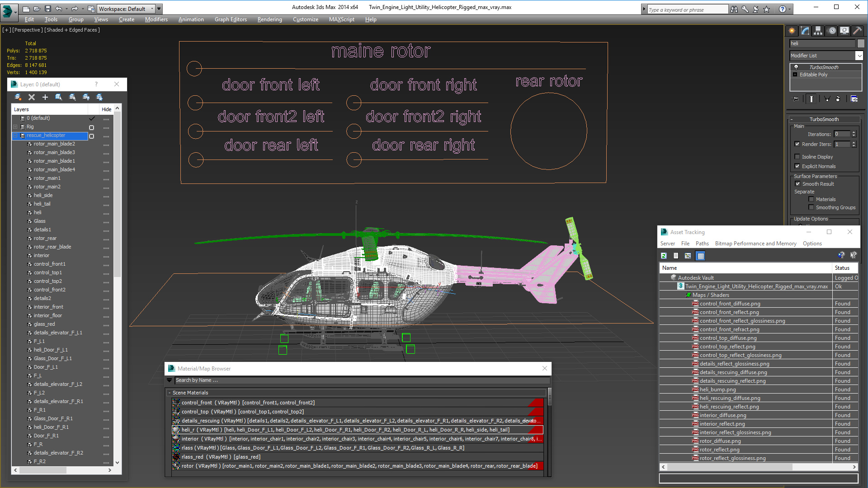Open the Modifier List dropdown
This screenshot has height=488, width=868.
pos(859,56)
